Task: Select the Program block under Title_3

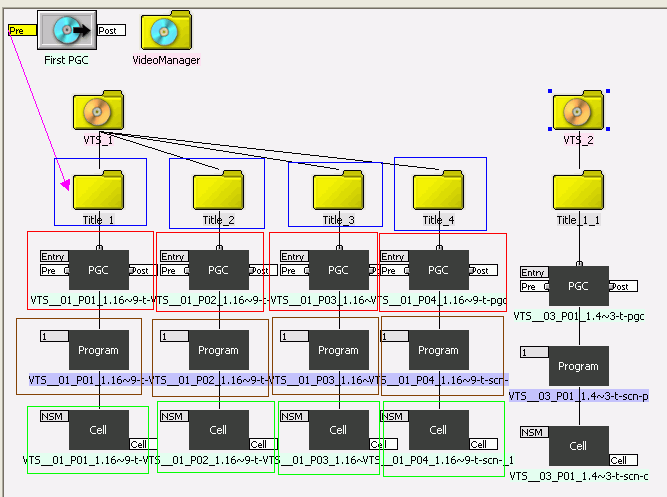Action: [339, 350]
